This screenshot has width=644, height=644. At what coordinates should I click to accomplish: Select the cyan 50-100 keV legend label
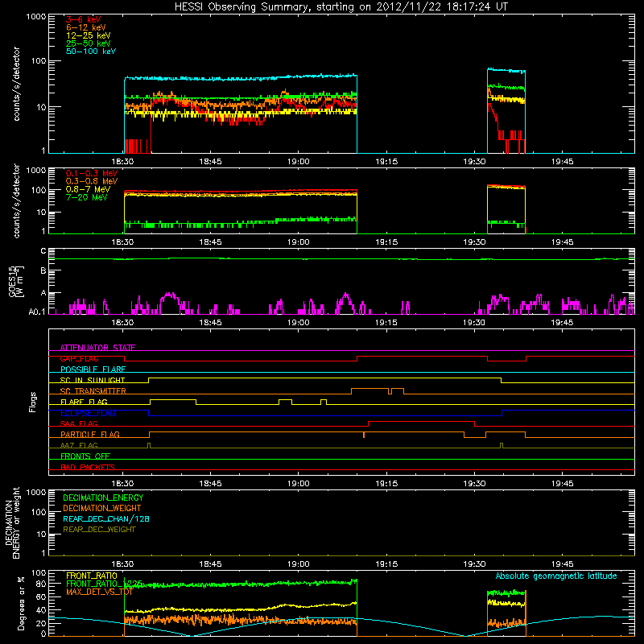click(x=91, y=52)
